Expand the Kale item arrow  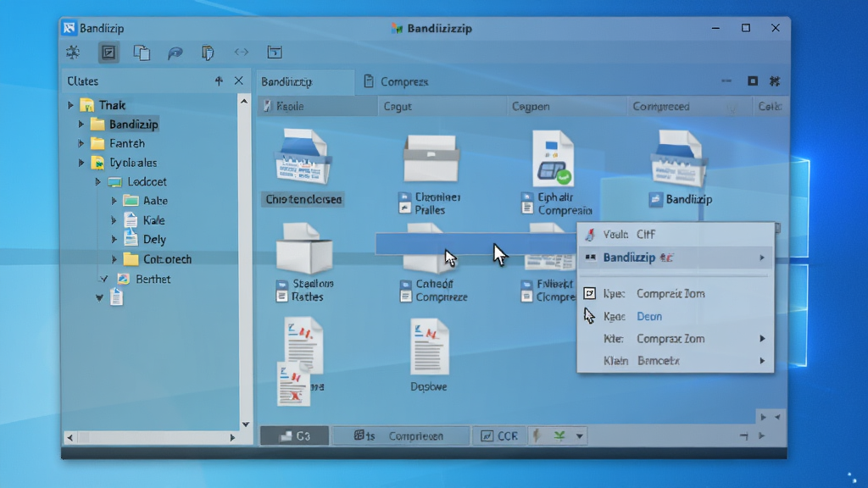[x=114, y=220]
